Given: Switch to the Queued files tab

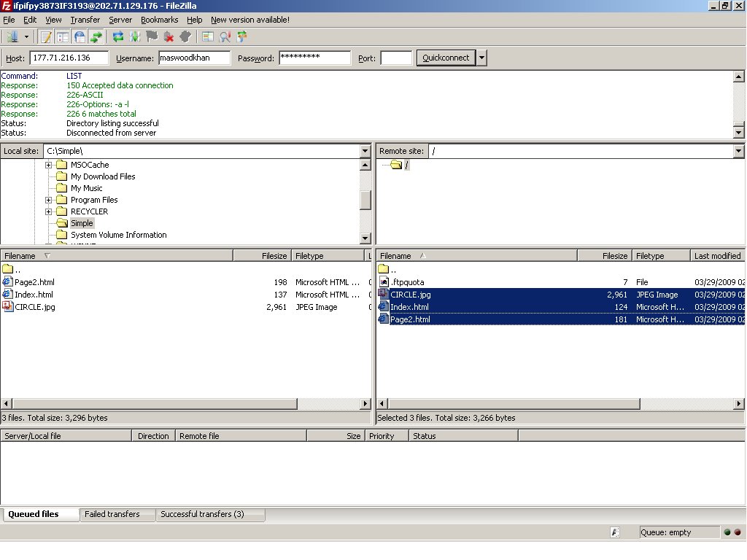Looking at the screenshot, I should tap(40, 514).
